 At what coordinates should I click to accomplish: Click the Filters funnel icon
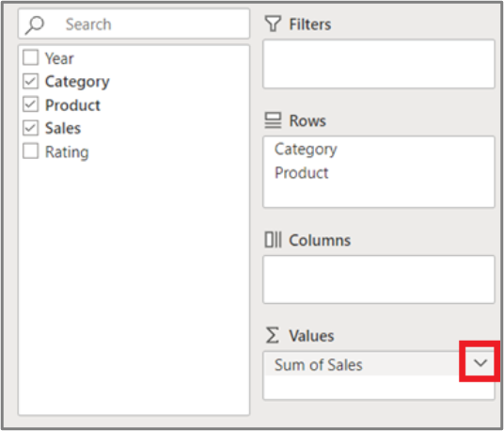[x=273, y=24]
